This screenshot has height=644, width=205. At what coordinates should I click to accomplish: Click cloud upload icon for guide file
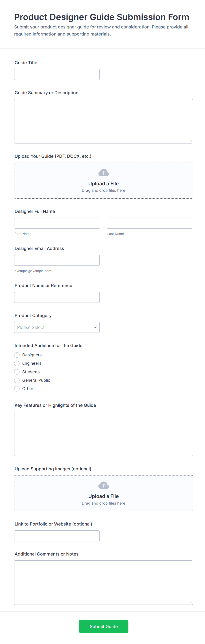pos(103,173)
